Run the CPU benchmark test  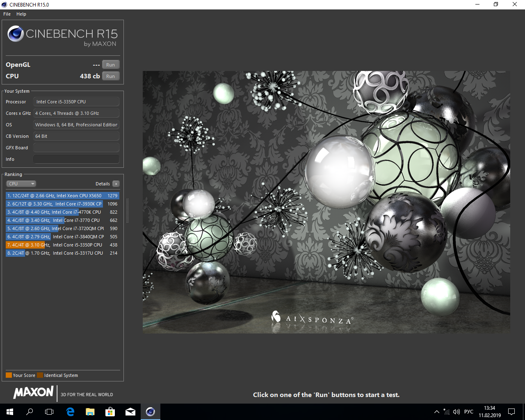[x=111, y=76]
